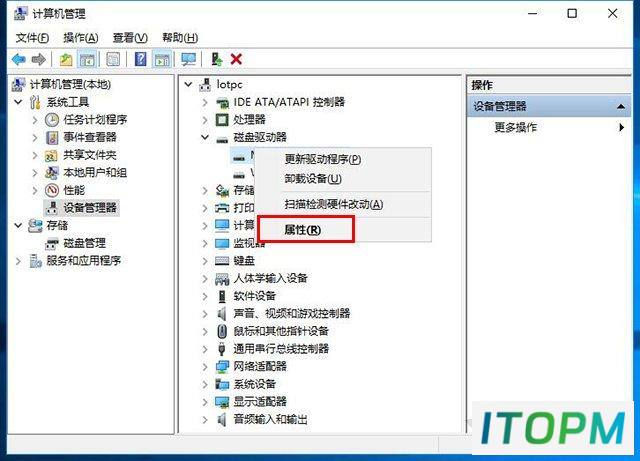Select 设备管理器 in left tree
The image size is (640, 461).
click(90, 207)
